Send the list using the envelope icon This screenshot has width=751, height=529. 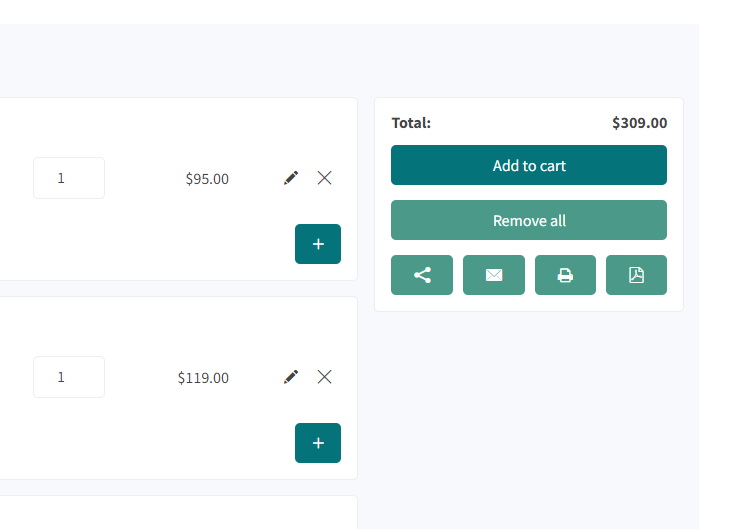click(494, 275)
